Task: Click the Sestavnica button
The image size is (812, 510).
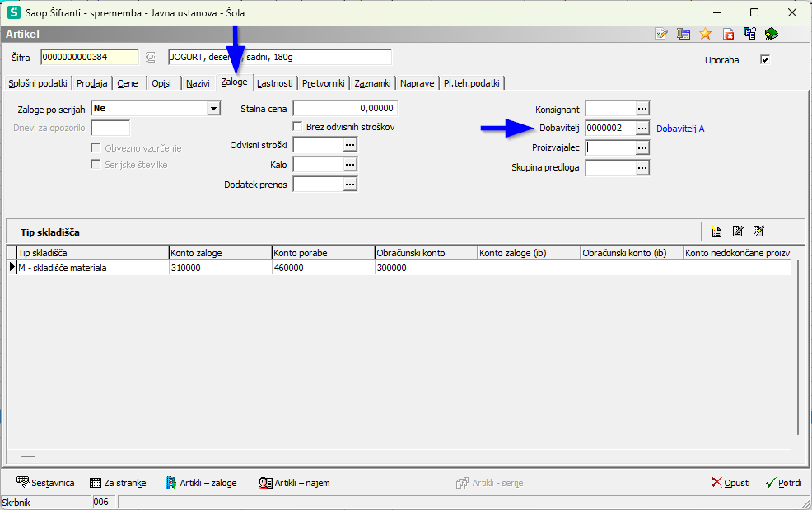Action: point(45,483)
